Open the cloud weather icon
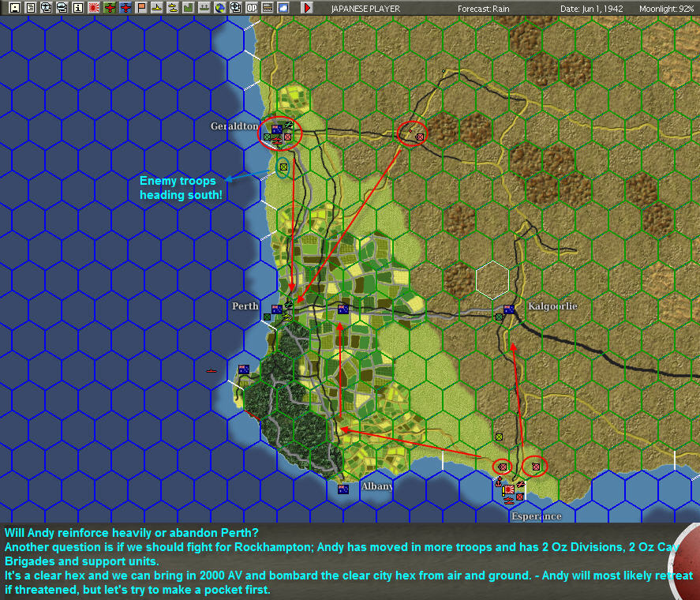Image resolution: width=700 pixels, height=600 pixels. (x=283, y=8)
